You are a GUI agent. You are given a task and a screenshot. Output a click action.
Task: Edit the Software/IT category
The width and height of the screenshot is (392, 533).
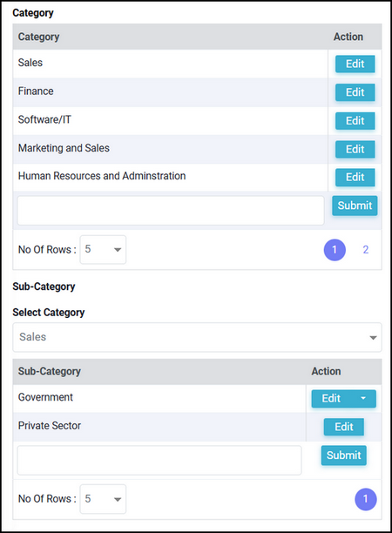click(355, 121)
